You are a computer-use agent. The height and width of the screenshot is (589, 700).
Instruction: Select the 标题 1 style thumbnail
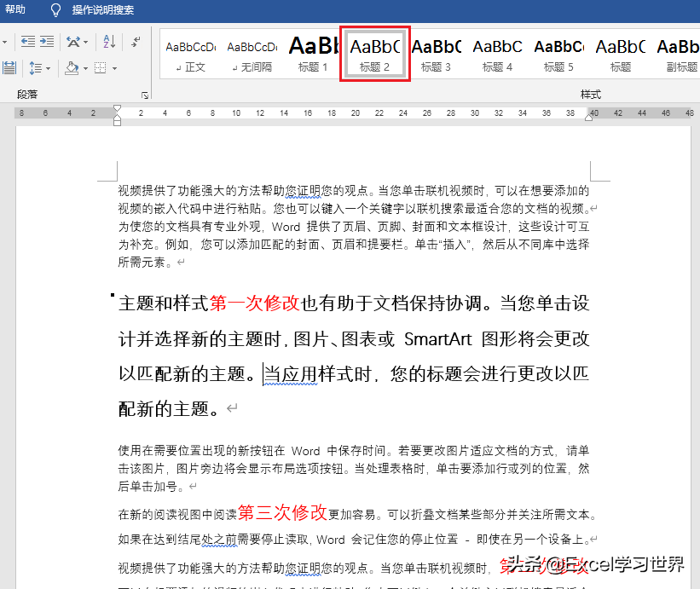(x=313, y=54)
